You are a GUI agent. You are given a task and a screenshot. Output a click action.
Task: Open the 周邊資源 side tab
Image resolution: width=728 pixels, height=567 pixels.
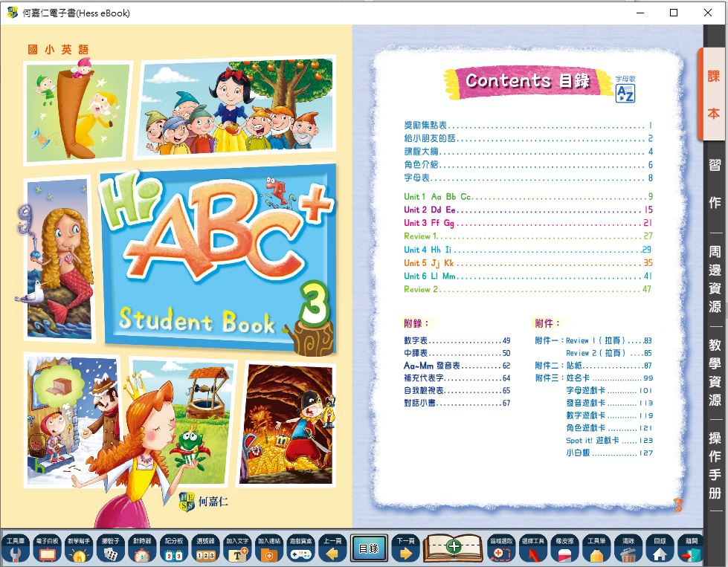point(715,279)
